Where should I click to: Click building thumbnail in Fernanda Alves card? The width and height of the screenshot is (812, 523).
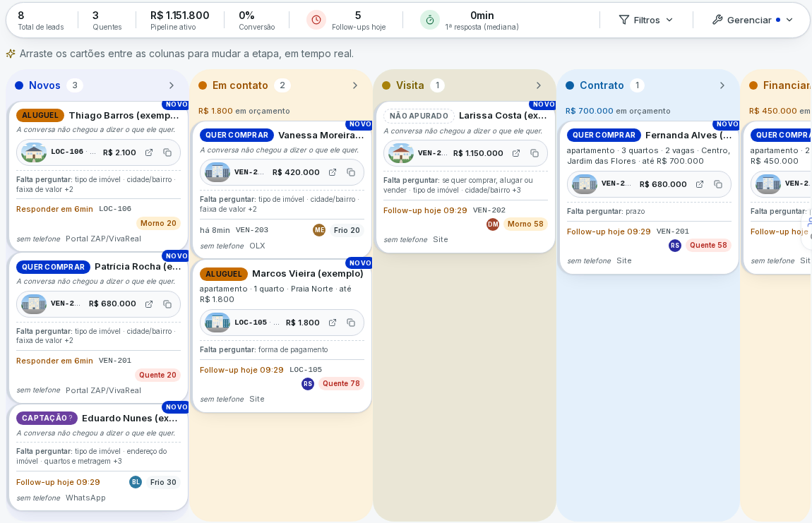point(585,184)
